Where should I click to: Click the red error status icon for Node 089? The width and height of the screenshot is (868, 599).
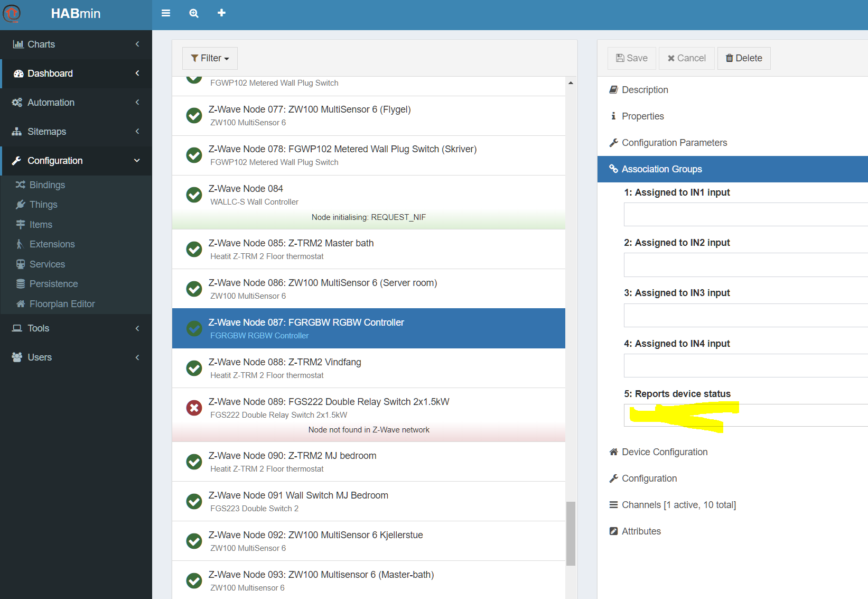coord(194,408)
